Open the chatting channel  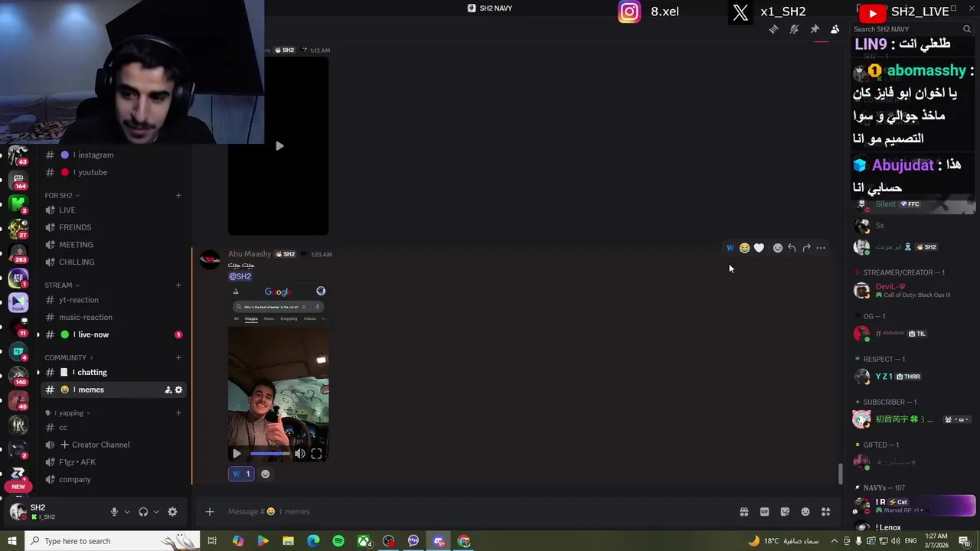tap(113, 372)
